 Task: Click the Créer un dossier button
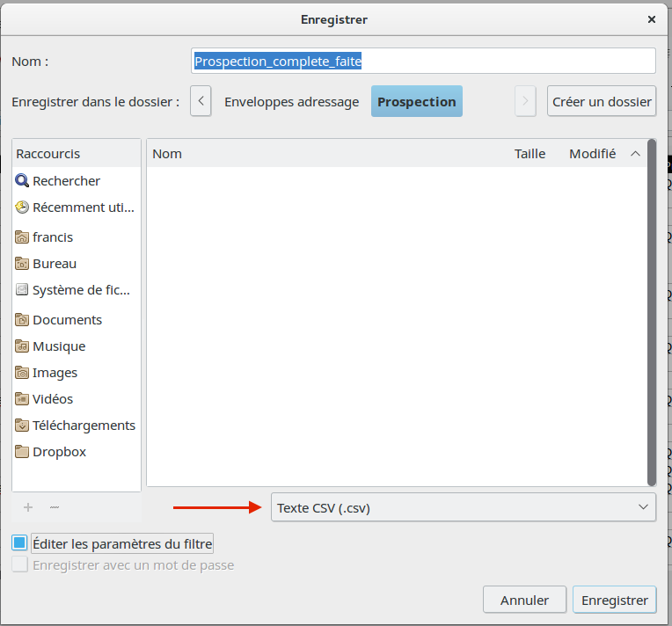click(x=602, y=102)
